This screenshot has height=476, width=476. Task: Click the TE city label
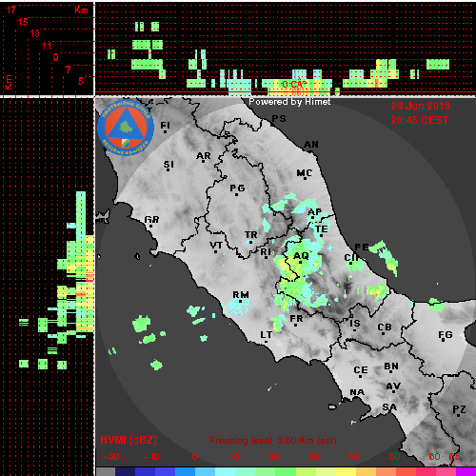322,229
